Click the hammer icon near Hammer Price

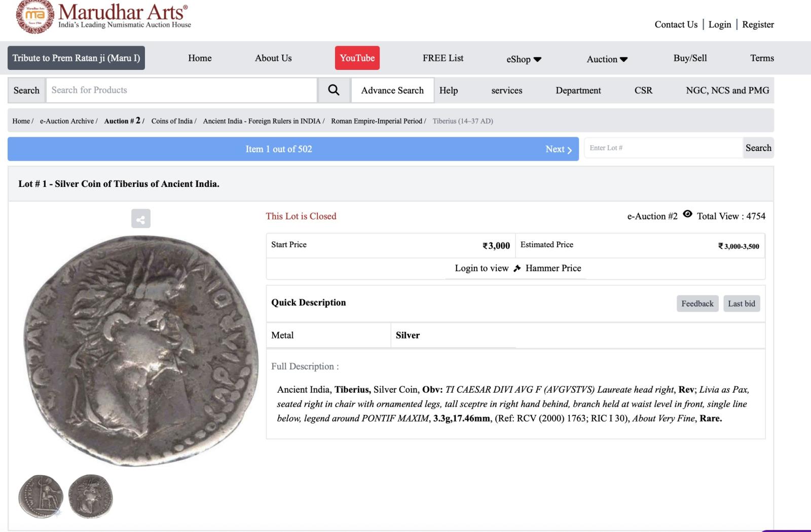coord(517,269)
